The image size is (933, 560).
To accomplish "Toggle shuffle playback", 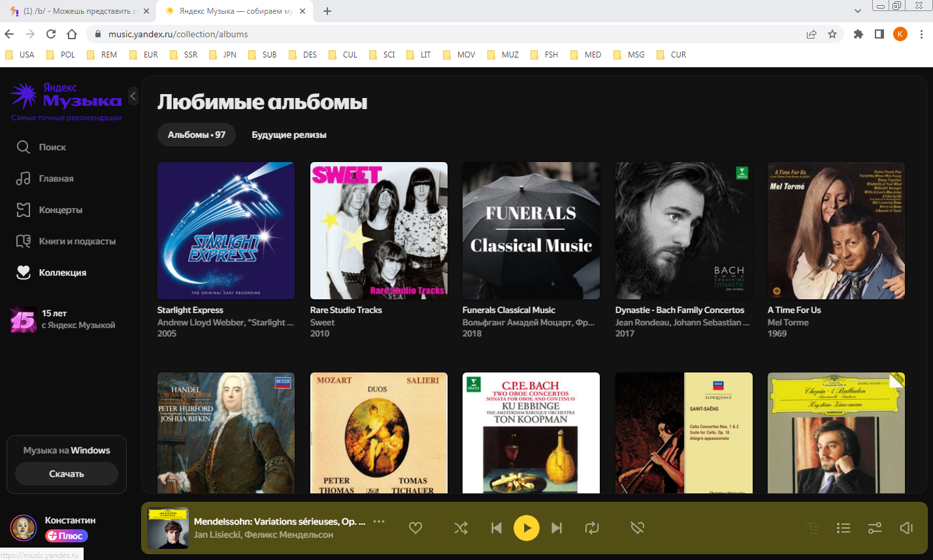I will tap(461, 528).
